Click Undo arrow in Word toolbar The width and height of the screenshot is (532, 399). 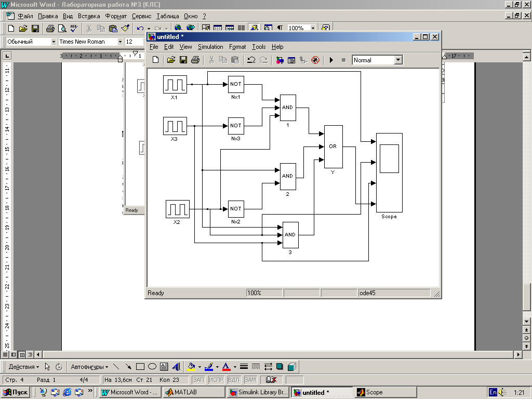pyautogui.click(x=140, y=29)
